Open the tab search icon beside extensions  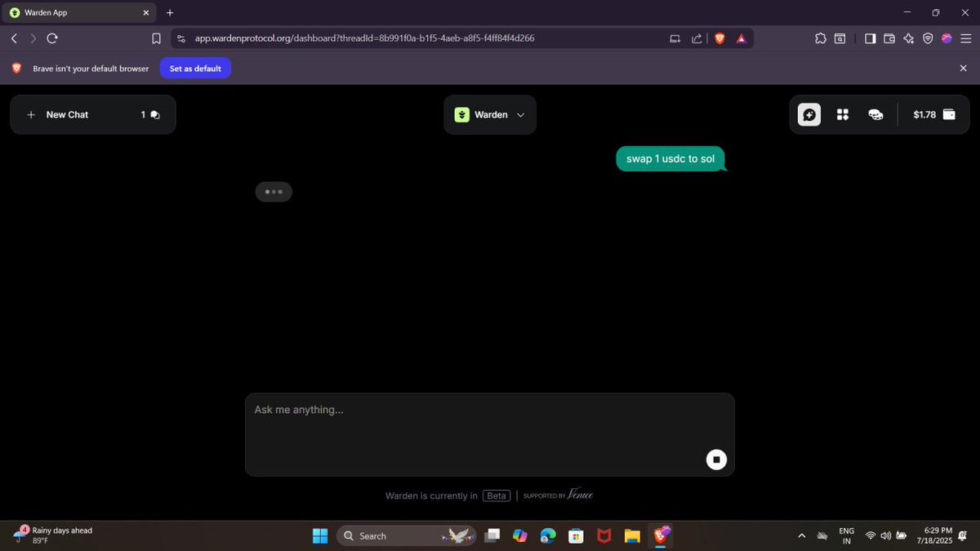(840, 38)
